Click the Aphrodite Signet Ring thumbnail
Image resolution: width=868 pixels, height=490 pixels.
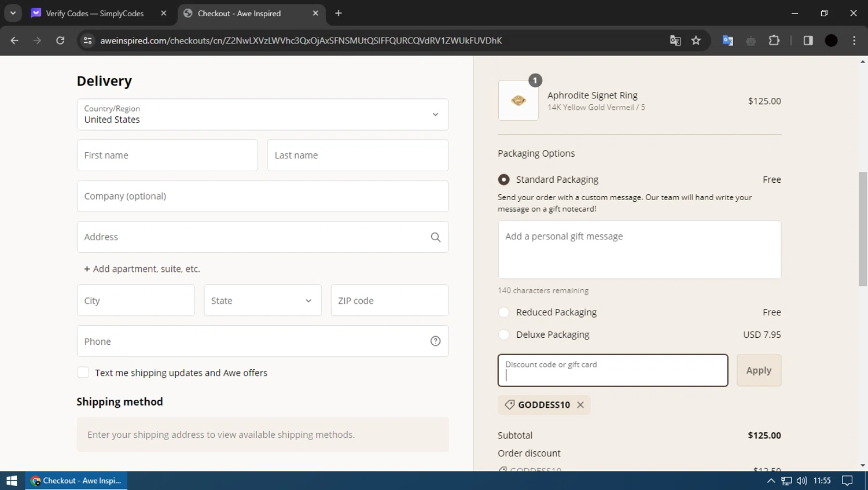(518, 101)
